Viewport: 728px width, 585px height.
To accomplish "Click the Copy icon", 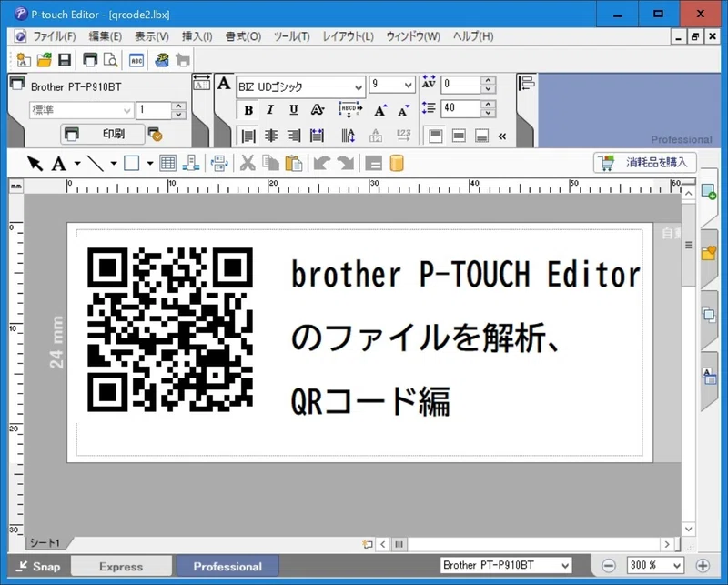I will point(270,164).
